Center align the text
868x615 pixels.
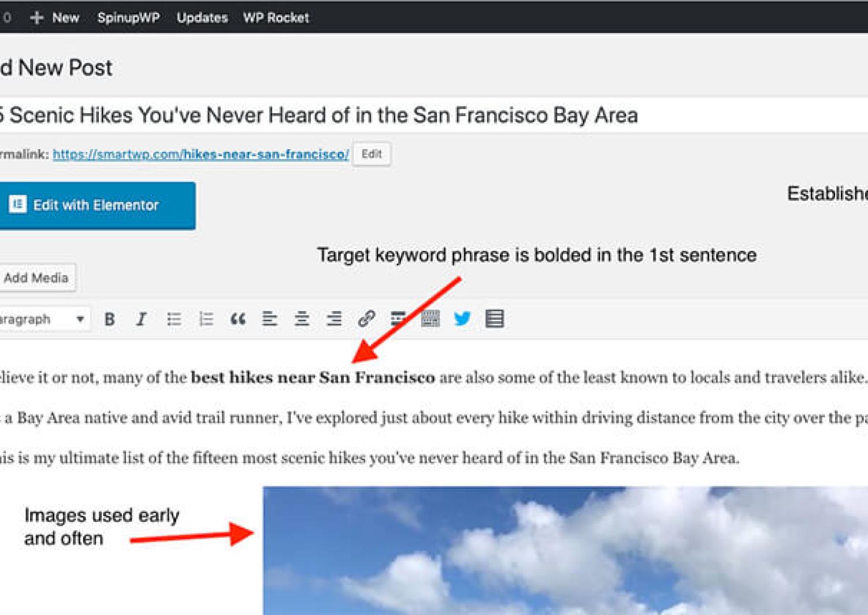tap(302, 319)
